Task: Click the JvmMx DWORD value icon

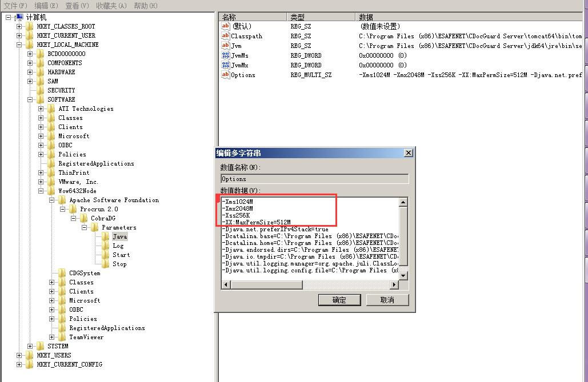Action: point(225,65)
